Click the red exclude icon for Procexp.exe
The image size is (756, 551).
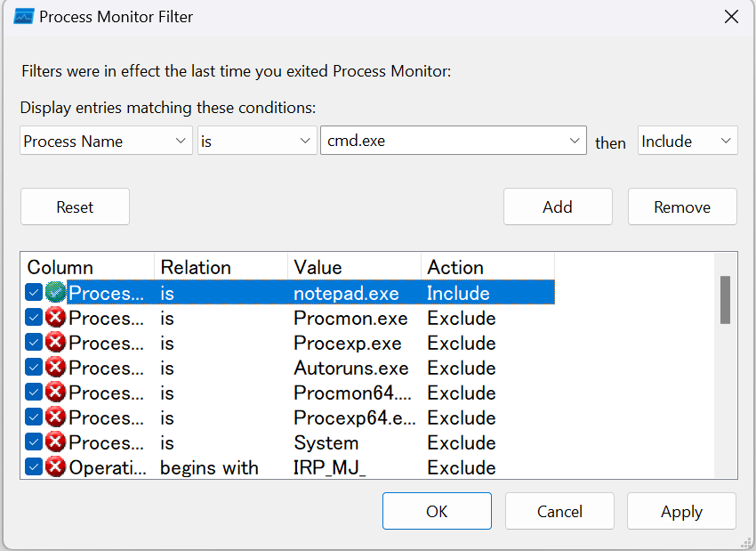55,343
